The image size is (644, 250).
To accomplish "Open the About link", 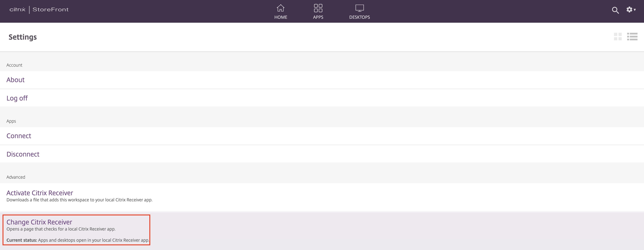I will [16, 80].
